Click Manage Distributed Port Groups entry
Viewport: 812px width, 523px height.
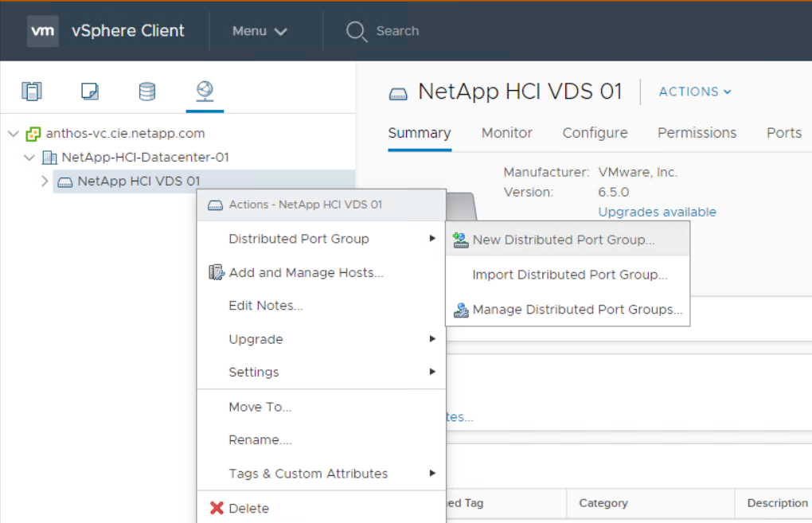[x=577, y=310]
